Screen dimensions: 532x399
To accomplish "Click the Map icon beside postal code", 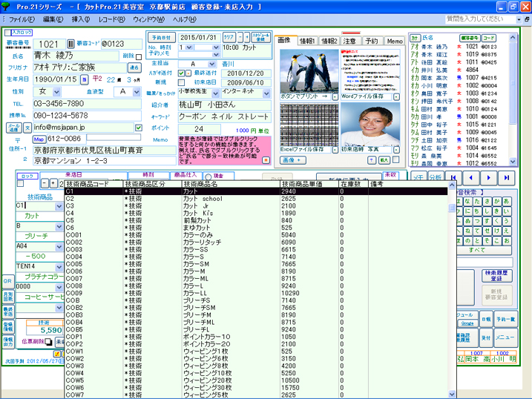I will tap(39, 139).
